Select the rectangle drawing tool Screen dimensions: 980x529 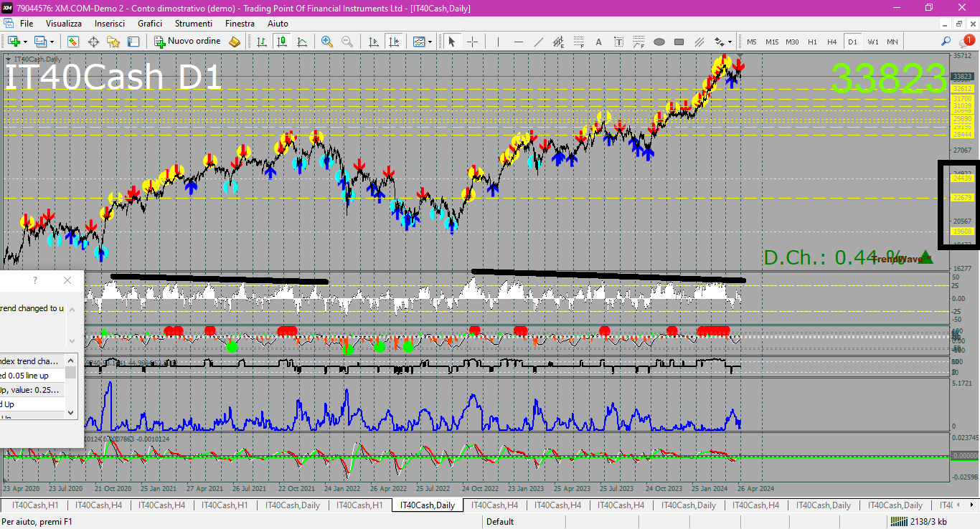(x=679, y=42)
